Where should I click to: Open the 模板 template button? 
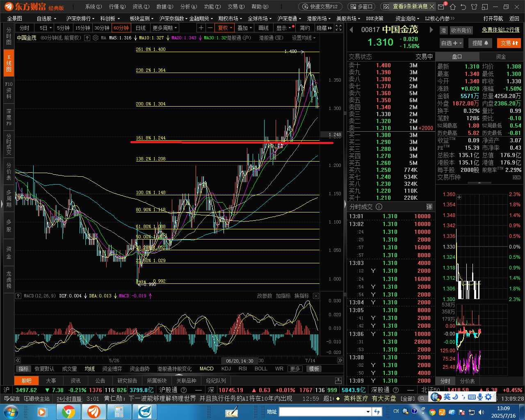click(314, 369)
